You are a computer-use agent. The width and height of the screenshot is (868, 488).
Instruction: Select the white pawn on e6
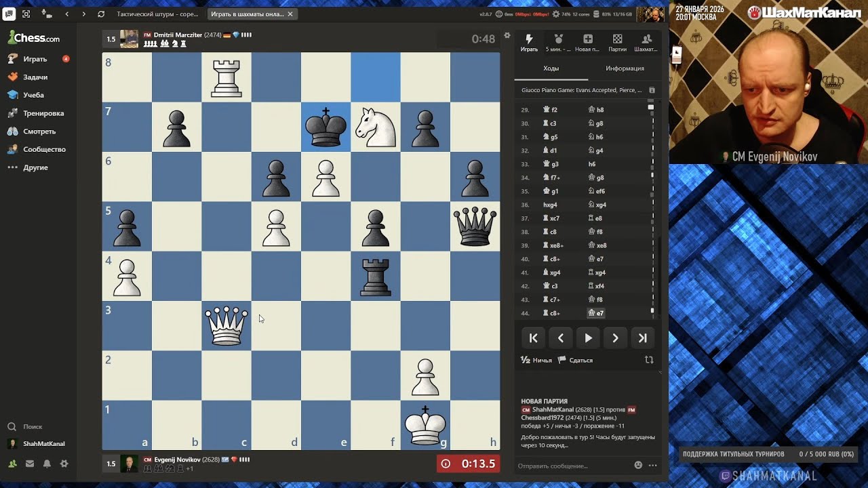[x=326, y=176]
